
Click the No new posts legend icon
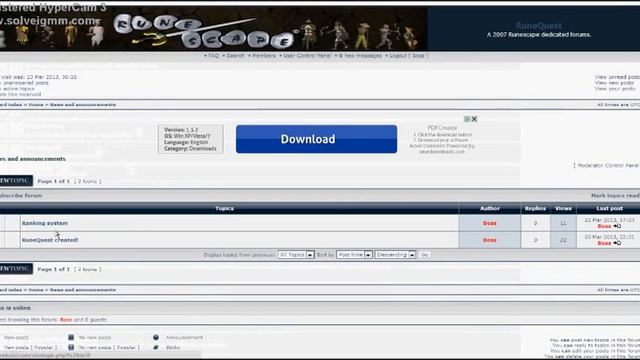71,337
